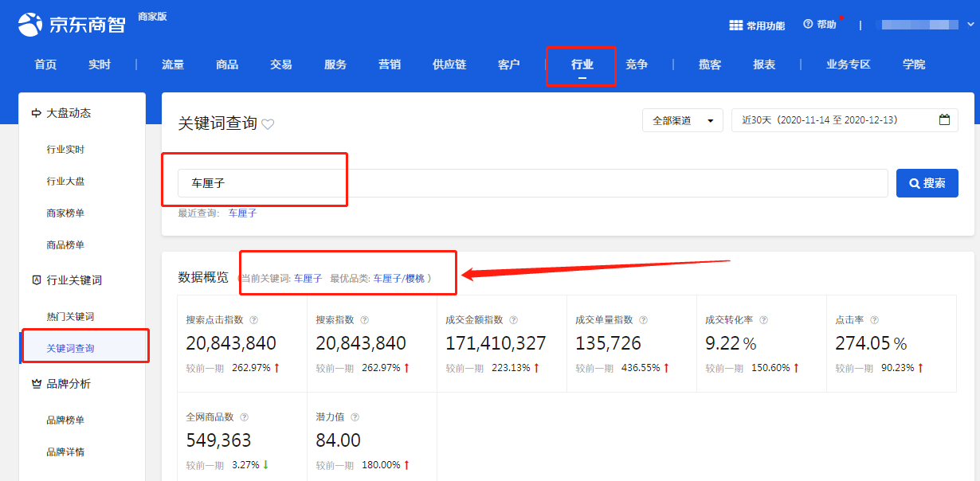
Task: Click help icon next to 搜索点击指数
Action: coord(254,320)
